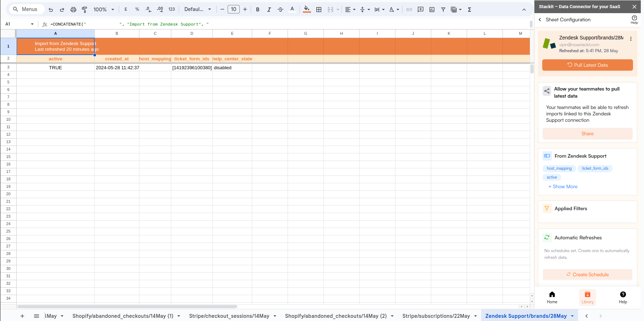Click the formula bar

[289, 24]
